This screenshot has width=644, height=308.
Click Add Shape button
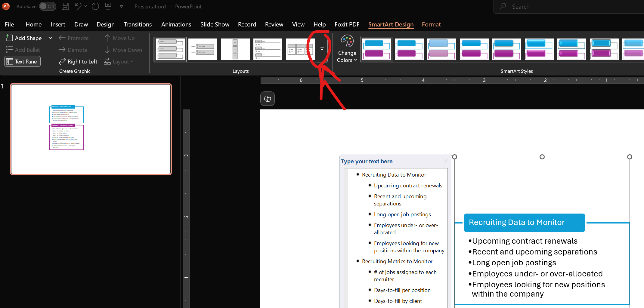25,38
